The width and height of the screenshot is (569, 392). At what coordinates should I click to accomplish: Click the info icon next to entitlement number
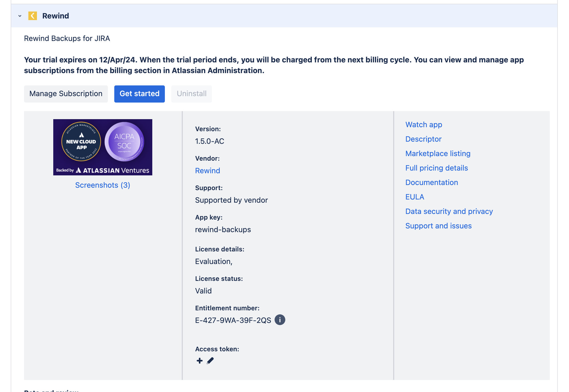(280, 319)
